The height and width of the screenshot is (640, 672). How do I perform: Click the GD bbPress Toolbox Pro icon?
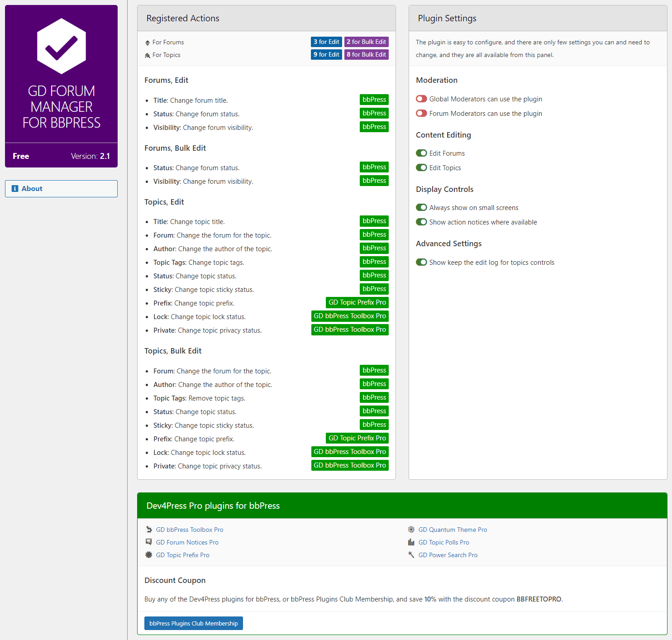pyautogui.click(x=149, y=530)
